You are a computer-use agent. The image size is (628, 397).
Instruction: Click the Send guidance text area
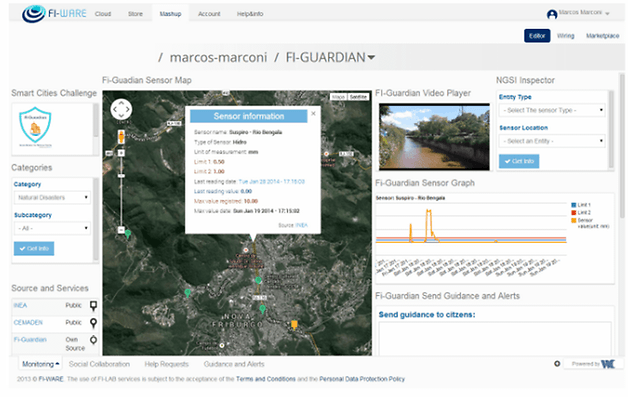495,339
